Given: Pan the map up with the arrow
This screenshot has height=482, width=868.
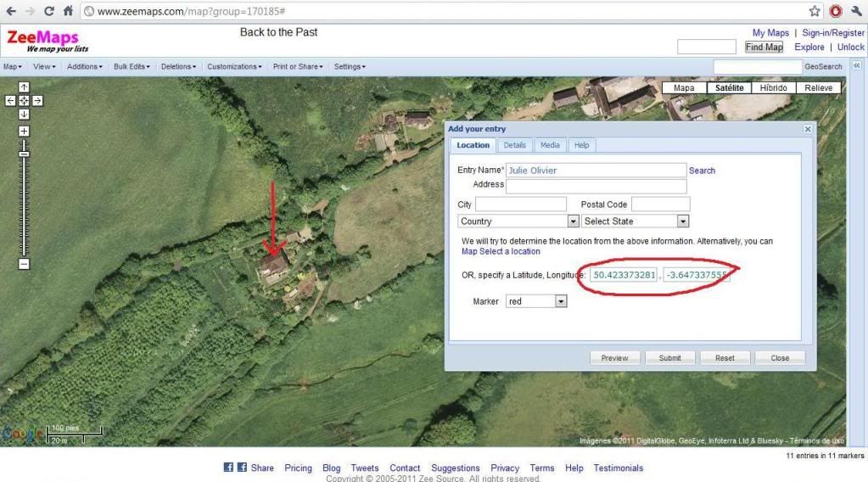Looking at the screenshot, I should point(24,87).
